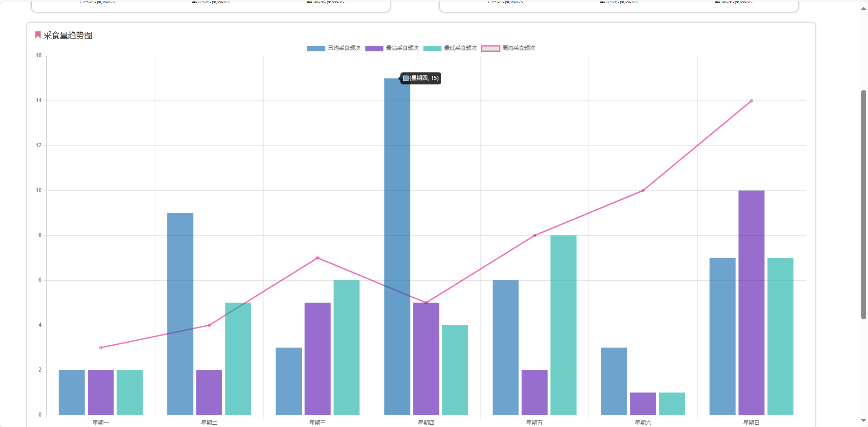Click the scrollbar up arrow
The image size is (868, 427).
point(863,9)
